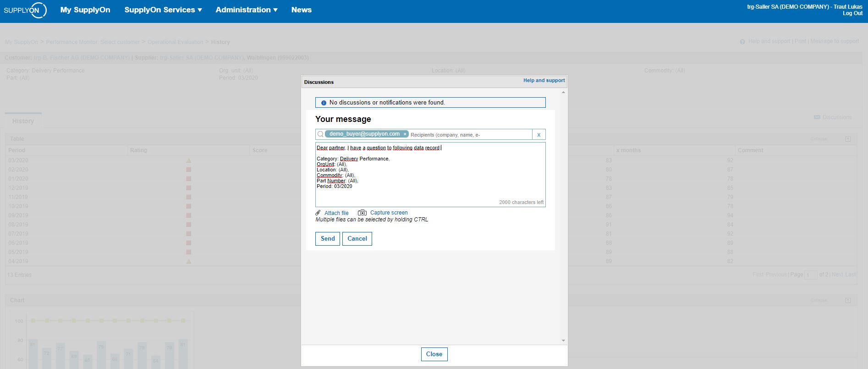Screen dimensions: 868x369
Task: Click the Comment column header
Action: click(750, 150)
